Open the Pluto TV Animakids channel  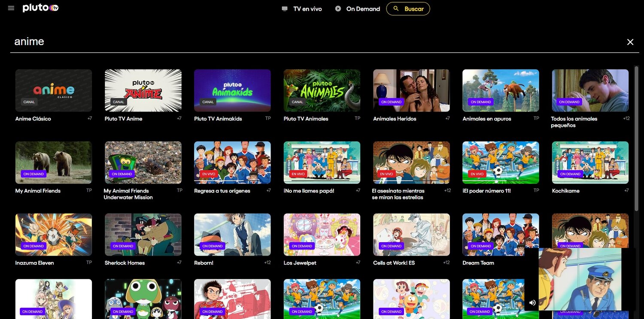click(x=232, y=90)
